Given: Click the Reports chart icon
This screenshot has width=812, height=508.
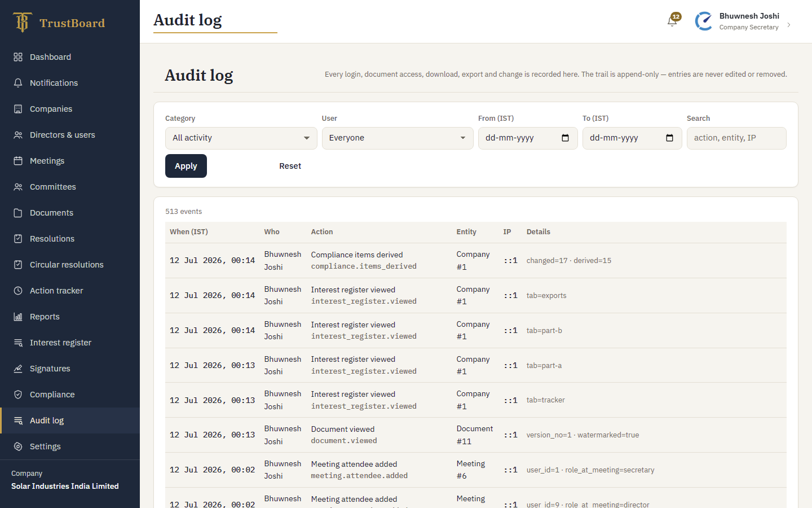Looking at the screenshot, I should pos(18,317).
